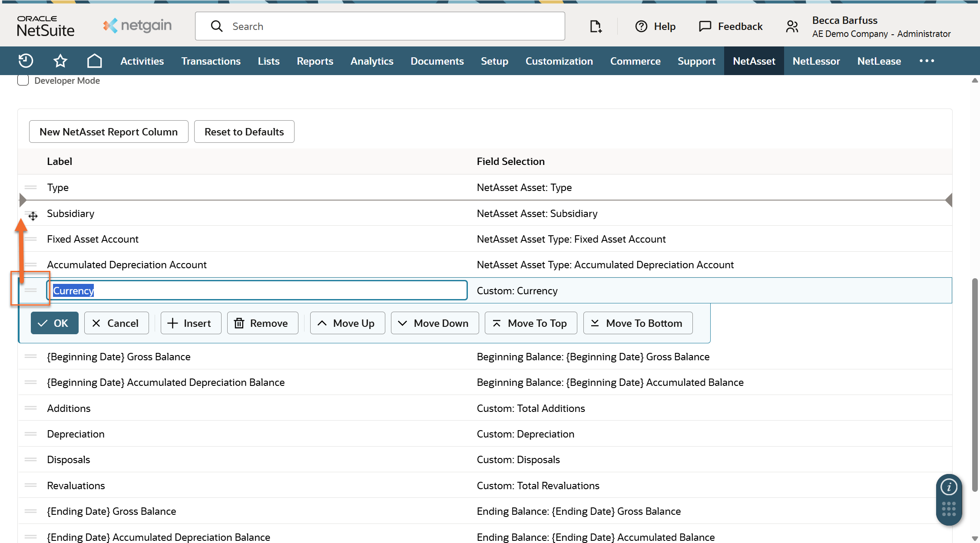Image resolution: width=980 pixels, height=543 pixels.
Task: Go to the Home dashboard icon
Action: click(x=94, y=61)
